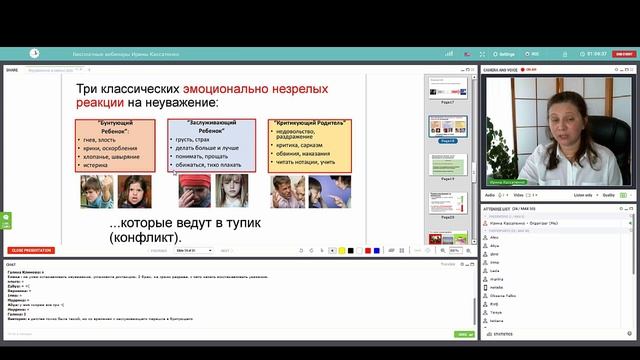Open Settings in the top bar
This screenshot has height=360, width=640.
click(x=504, y=54)
